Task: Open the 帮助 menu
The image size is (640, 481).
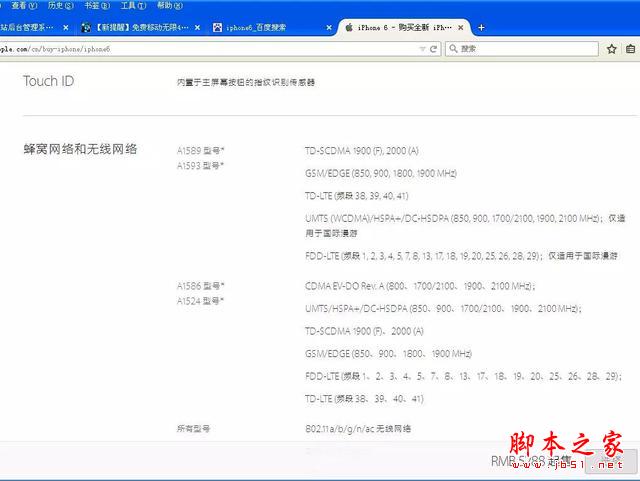Action: coord(163,6)
